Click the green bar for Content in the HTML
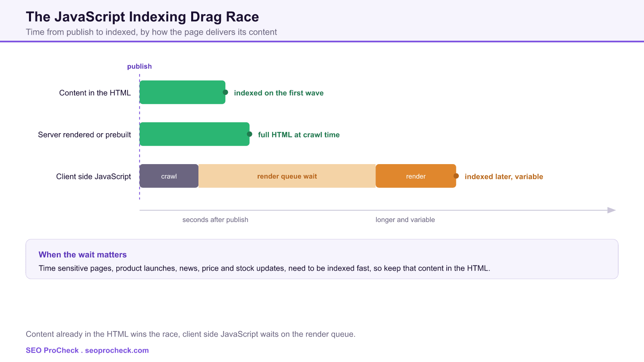The height and width of the screenshot is (362, 644). pos(182,92)
